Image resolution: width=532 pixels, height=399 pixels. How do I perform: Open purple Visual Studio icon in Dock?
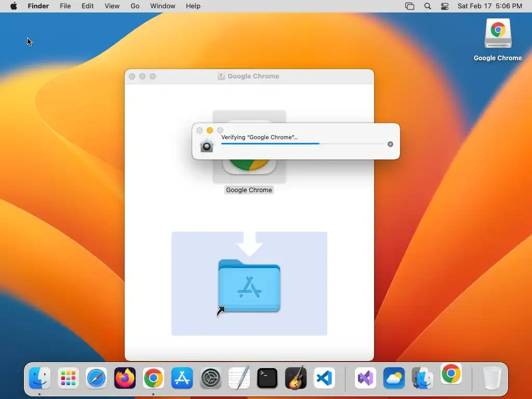point(365,378)
